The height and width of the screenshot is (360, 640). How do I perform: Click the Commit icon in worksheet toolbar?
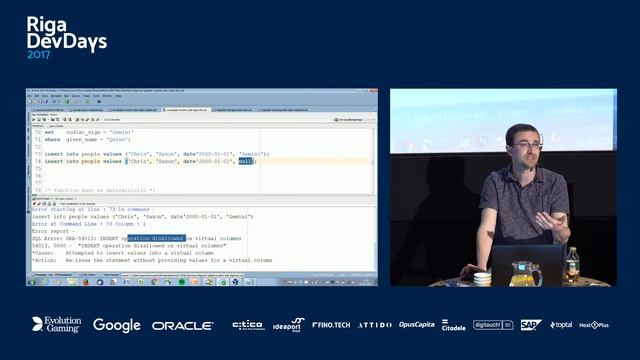[64, 120]
